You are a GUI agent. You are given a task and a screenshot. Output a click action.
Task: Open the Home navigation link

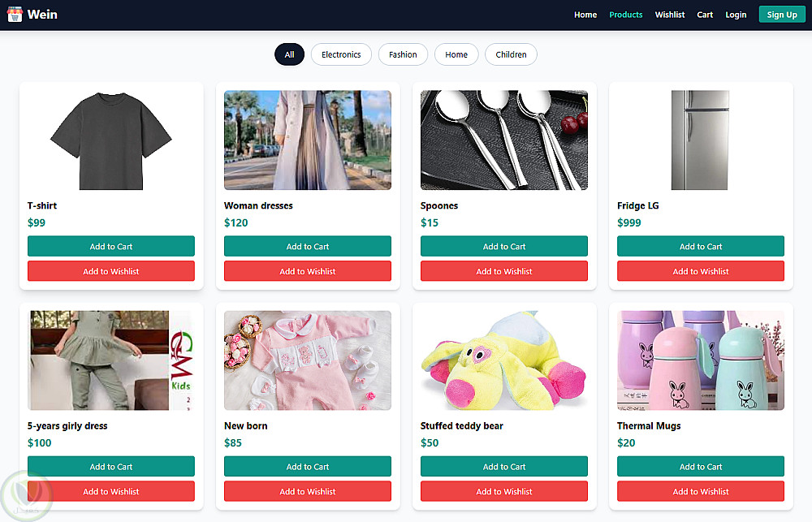tap(585, 15)
